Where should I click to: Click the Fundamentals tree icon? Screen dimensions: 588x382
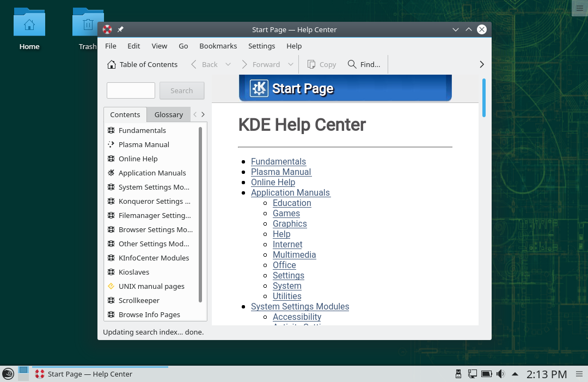(x=111, y=130)
